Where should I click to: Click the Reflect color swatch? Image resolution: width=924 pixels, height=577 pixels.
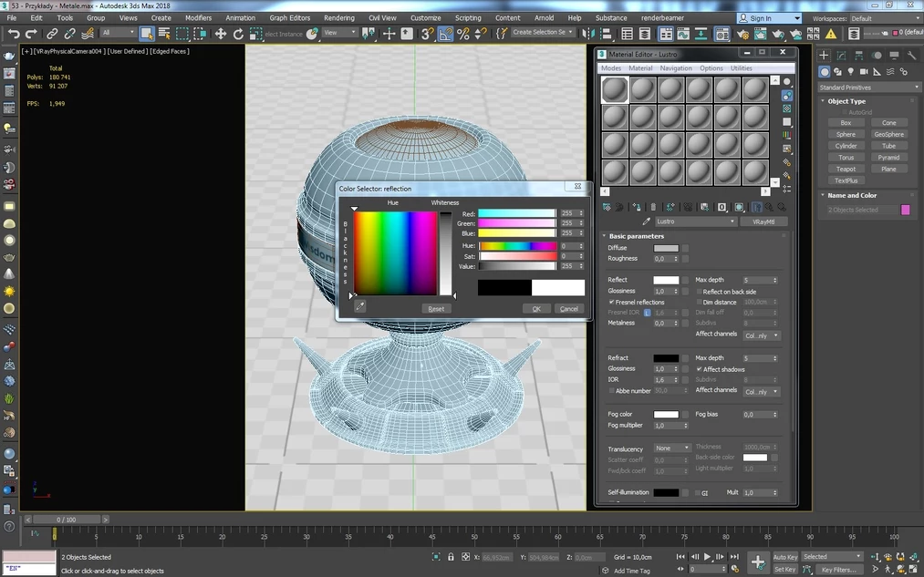click(666, 280)
